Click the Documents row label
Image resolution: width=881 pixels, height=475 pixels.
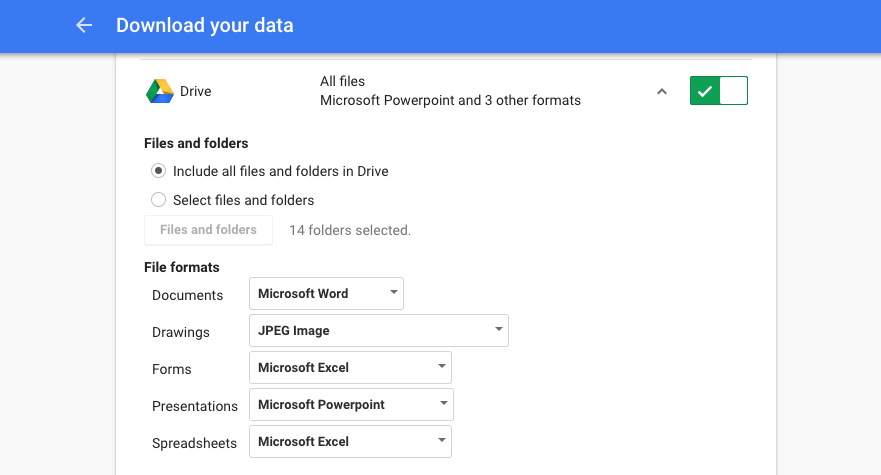tap(188, 295)
